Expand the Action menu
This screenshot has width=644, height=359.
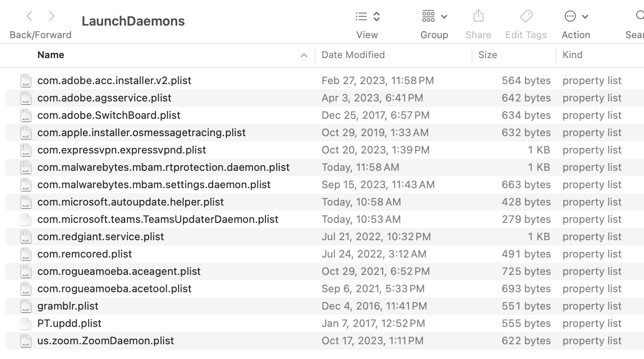point(576,16)
